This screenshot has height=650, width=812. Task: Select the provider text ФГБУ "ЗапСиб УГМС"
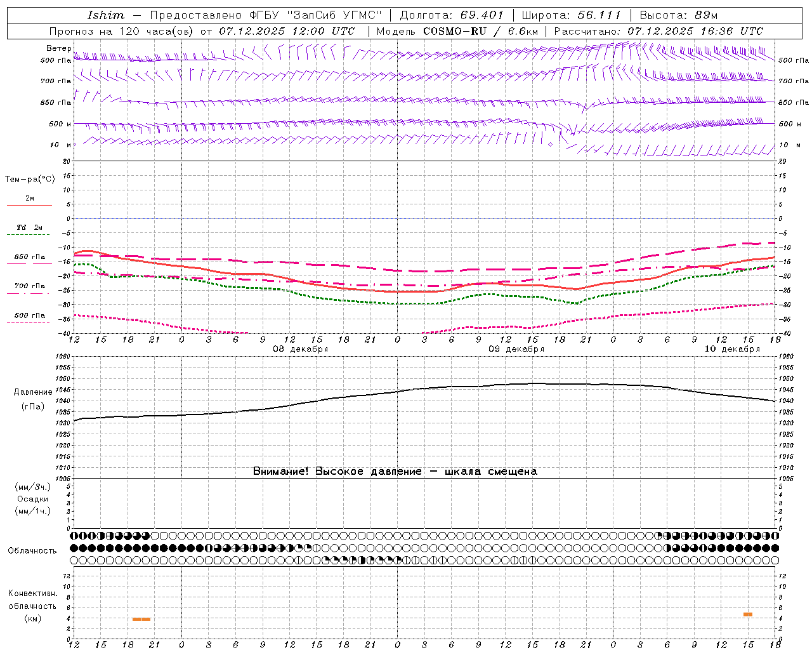(x=315, y=15)
